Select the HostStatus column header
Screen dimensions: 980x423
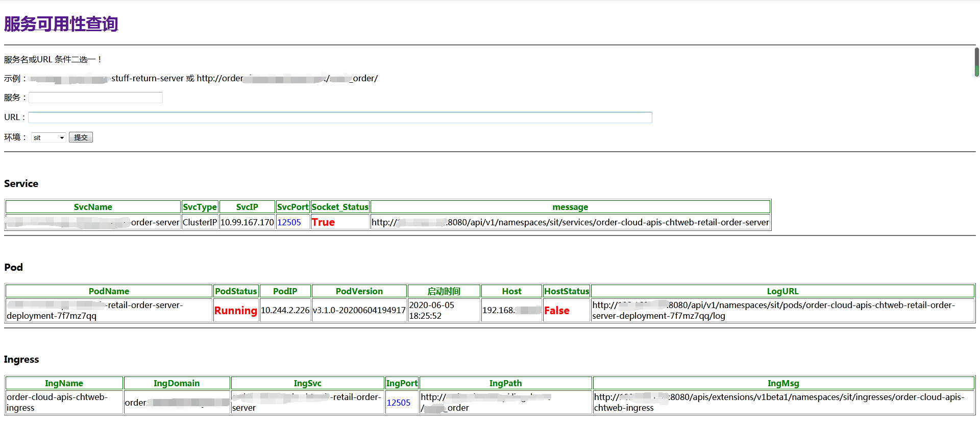coord(567,291)
